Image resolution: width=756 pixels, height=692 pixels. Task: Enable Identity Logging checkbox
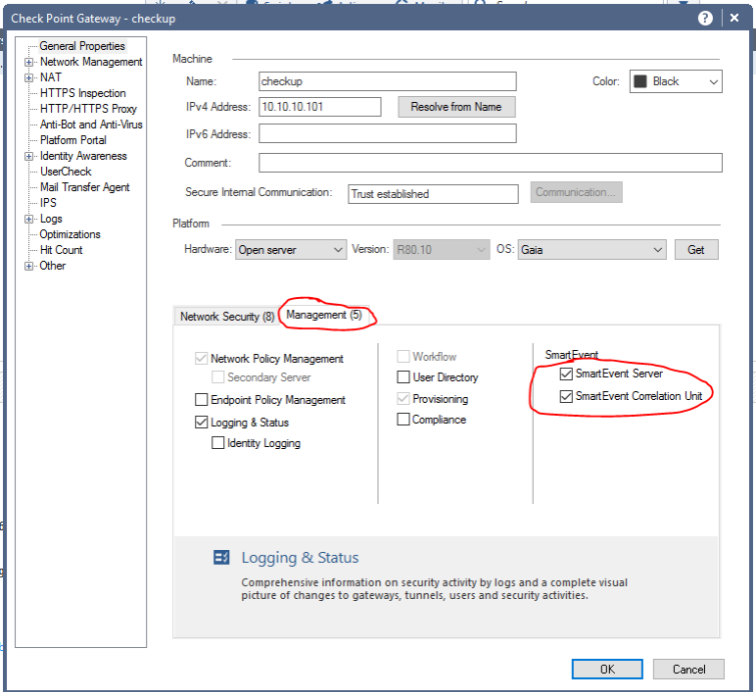pyautogui.click(x=218, y=443)
